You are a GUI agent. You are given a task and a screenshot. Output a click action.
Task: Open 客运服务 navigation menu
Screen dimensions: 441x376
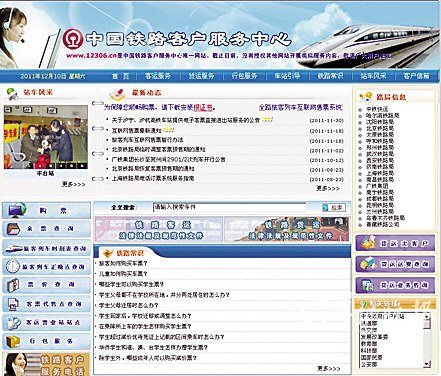point(158,76)
